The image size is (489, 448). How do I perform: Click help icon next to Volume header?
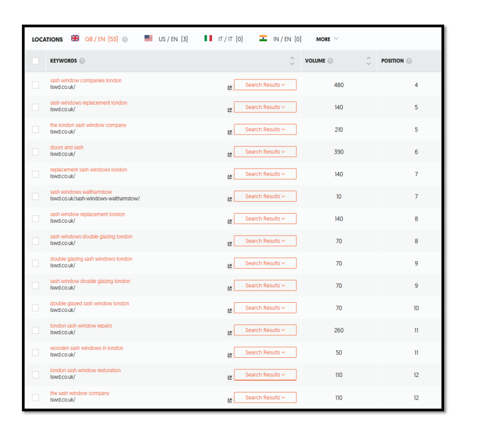pyautogui.click(x=330, y=61)
